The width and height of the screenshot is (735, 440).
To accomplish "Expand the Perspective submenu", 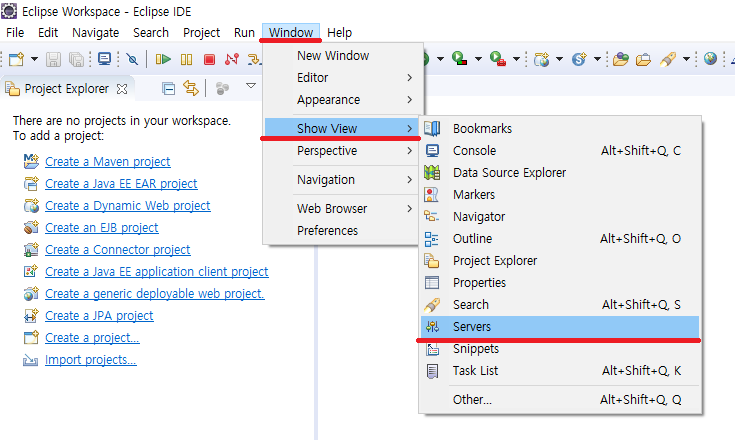I will (341, 150).
